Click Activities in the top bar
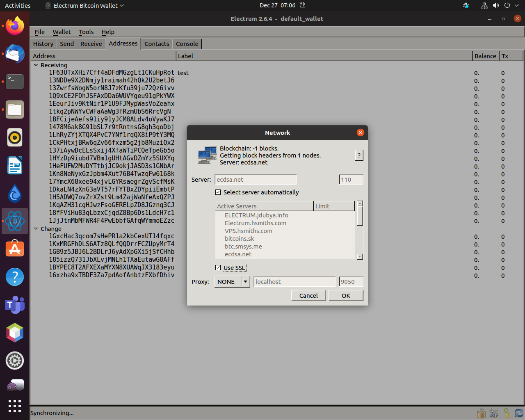Viewport: 525px width, 420px height. pyautogui.click(x=18, y=5)
